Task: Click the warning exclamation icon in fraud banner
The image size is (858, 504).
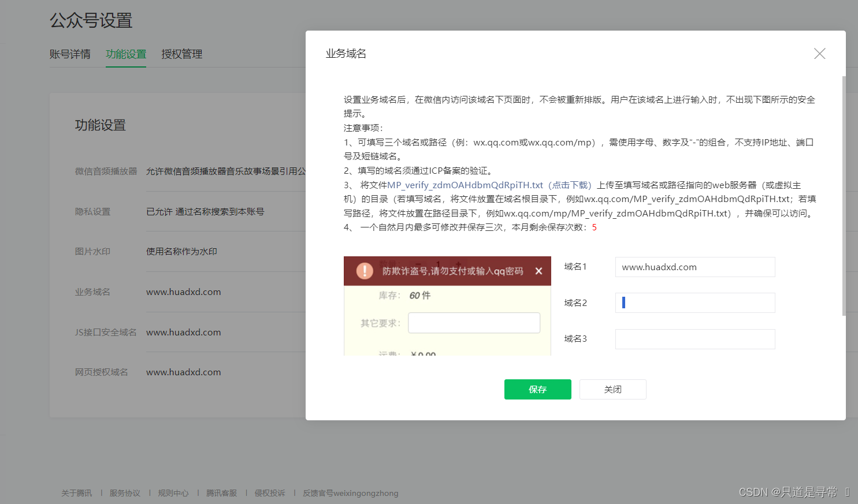Action: pyautogui.click(x=365, y=271)
